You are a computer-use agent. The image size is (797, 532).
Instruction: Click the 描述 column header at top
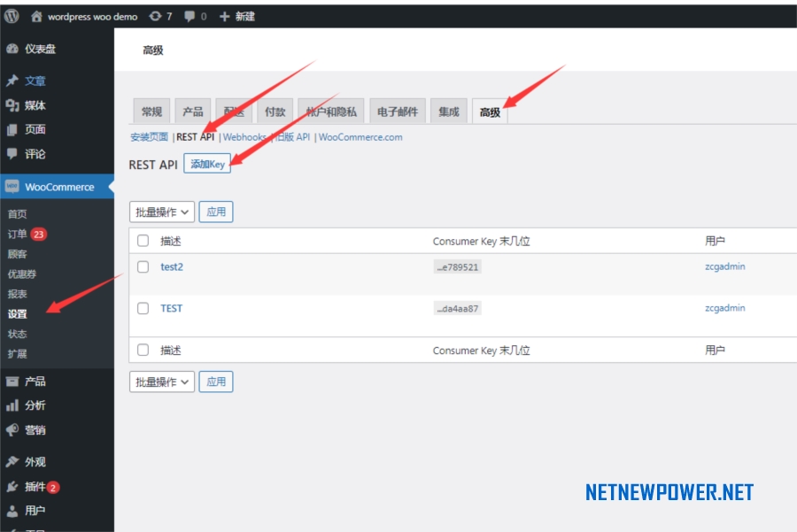(x=171, y=241)
